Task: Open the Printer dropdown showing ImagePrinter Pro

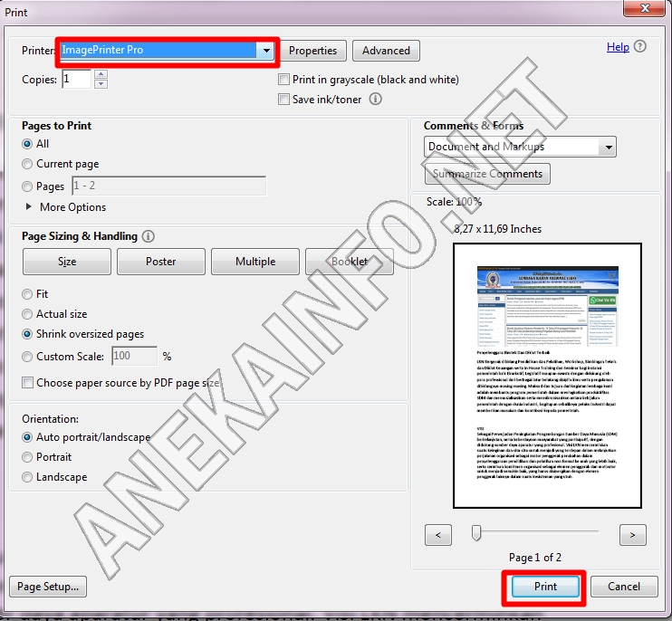Action: point(168,51)
